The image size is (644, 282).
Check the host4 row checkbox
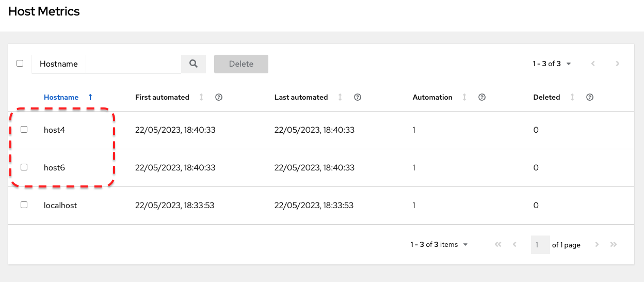[24, 130]
